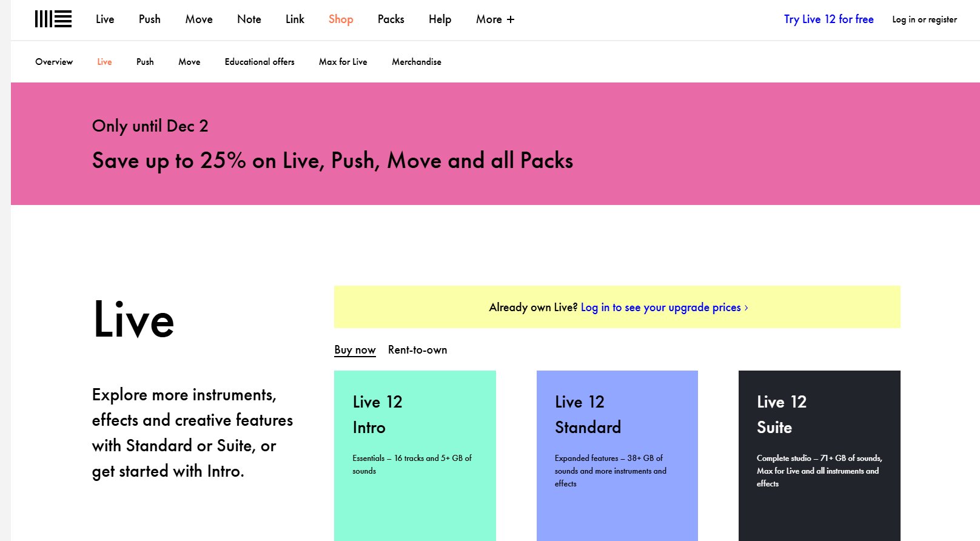This screenshot has width=980, height=541.
Task: Select the Buy now option
Action: [x=355, y=350]
